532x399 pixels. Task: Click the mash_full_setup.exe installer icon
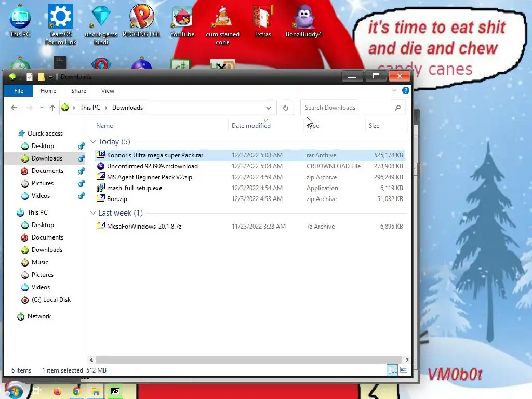[101, 188]
